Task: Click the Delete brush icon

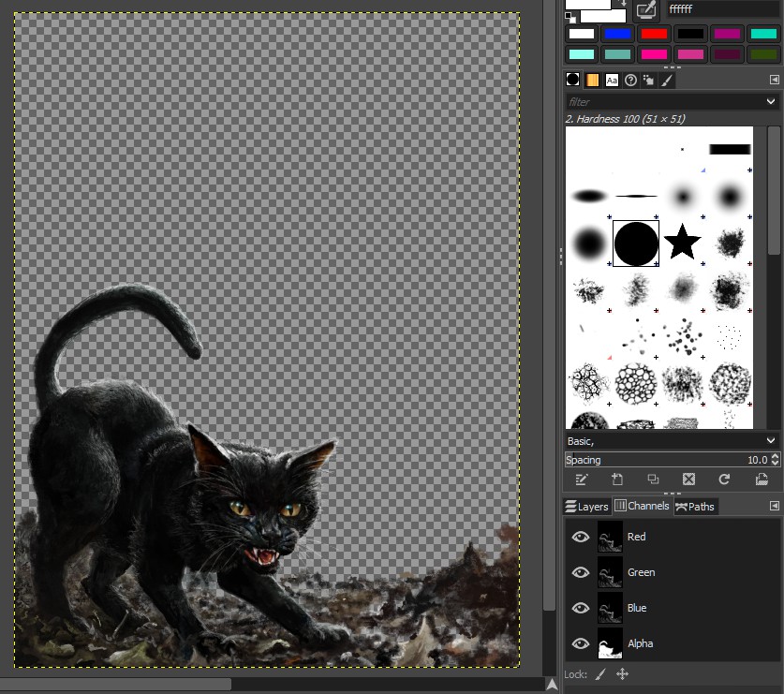Action: pyautogui.click(x=688, y=480)
